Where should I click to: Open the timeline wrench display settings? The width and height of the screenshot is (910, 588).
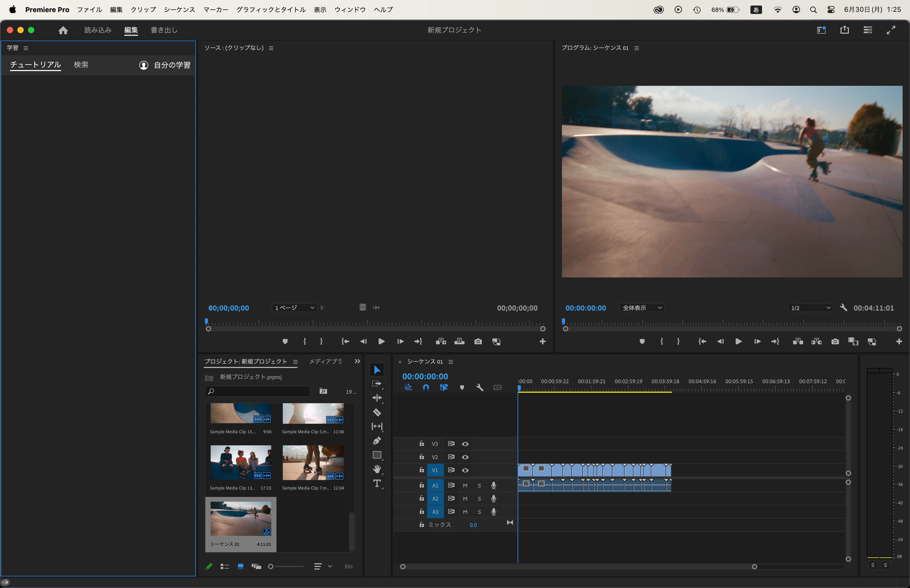click(x=480, y=387)
